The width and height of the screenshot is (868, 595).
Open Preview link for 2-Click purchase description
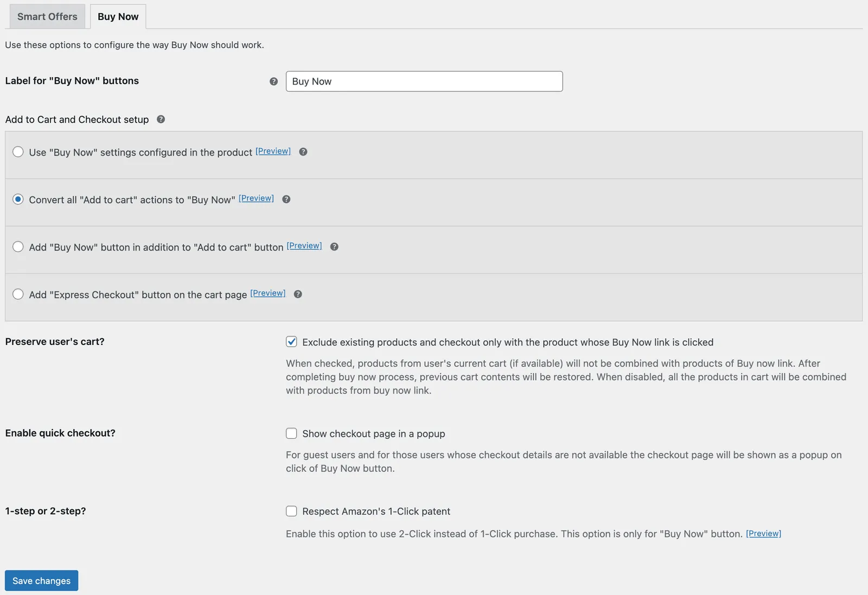click(x=763, y=534)
